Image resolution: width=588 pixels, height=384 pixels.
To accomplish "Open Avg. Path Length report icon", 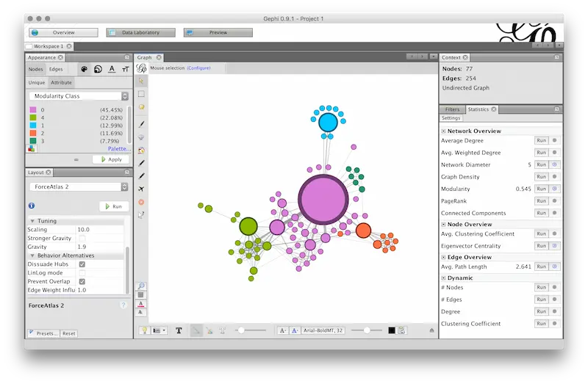I will [555, 267].
